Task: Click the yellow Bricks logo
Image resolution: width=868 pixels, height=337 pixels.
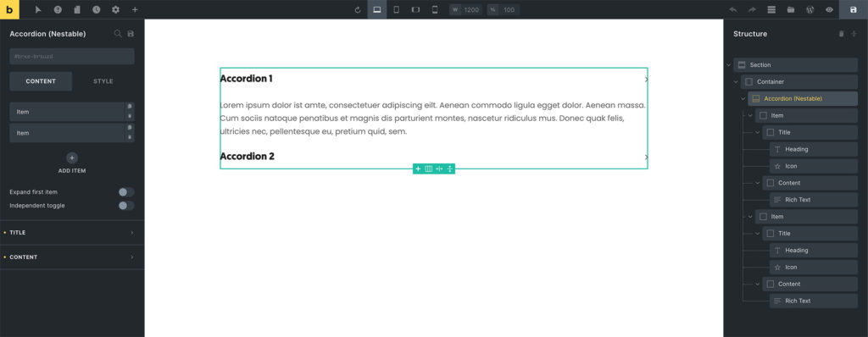Action: click(x=9, y=9)
